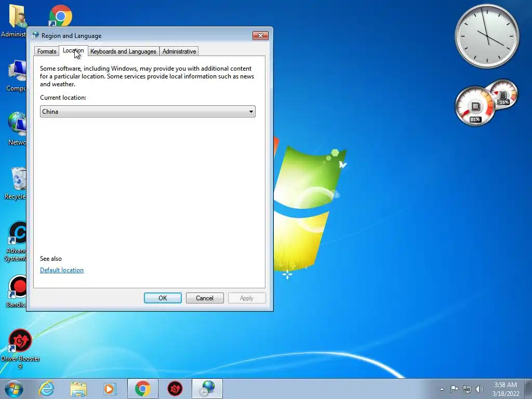The height and width of the screenshot is (399, 532).
Task: Show hidden tray icons arrow
Action: (x=442, y=389)
